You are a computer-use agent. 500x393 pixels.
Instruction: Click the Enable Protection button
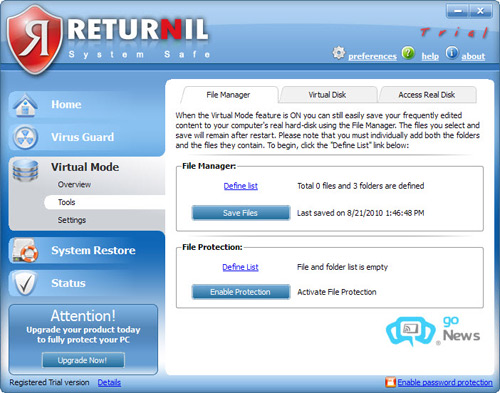[x=241, y=292]
